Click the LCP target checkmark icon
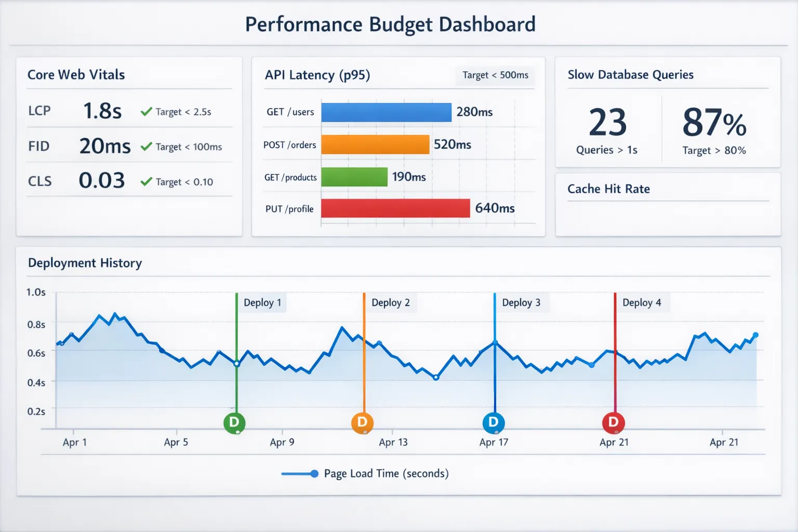 click(147, 112)
